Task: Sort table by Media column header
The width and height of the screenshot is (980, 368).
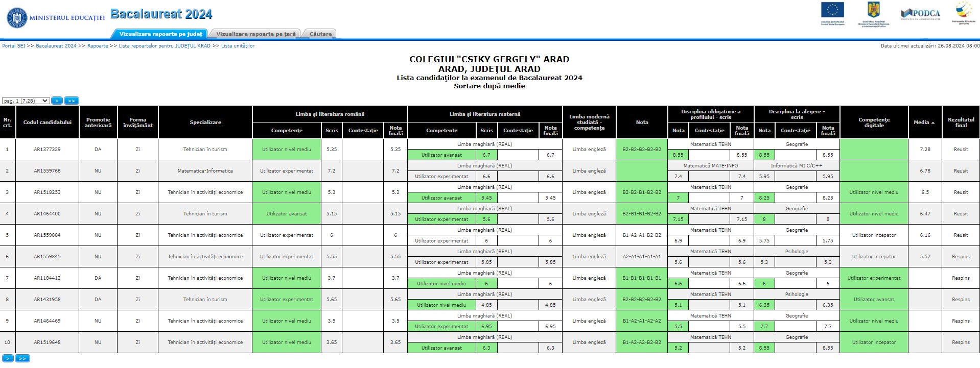Action: pyautogui.click(x=925, y=122)
